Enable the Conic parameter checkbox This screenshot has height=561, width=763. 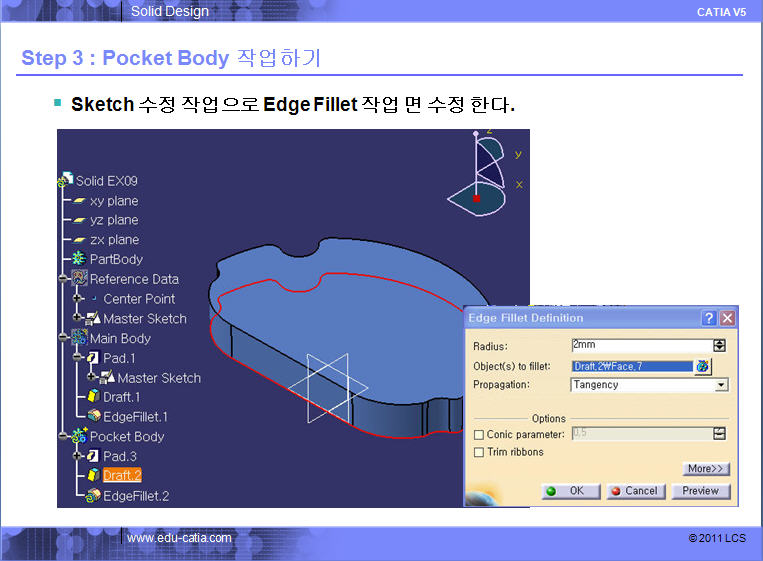click(479, 434)
